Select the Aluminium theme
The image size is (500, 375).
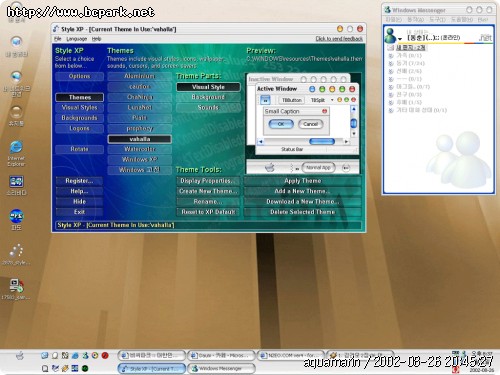(140, 76)
